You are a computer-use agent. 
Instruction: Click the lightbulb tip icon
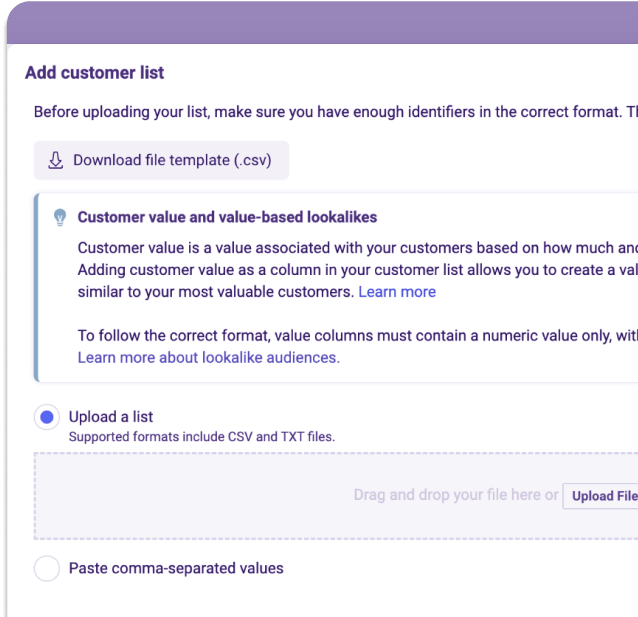point(59,217)
